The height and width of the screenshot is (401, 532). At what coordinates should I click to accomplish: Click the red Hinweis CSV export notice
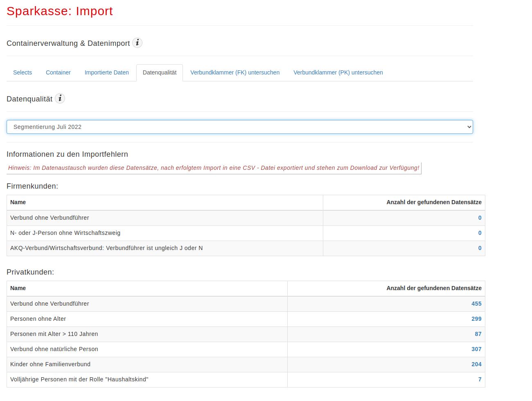click(x=214, y=168)
